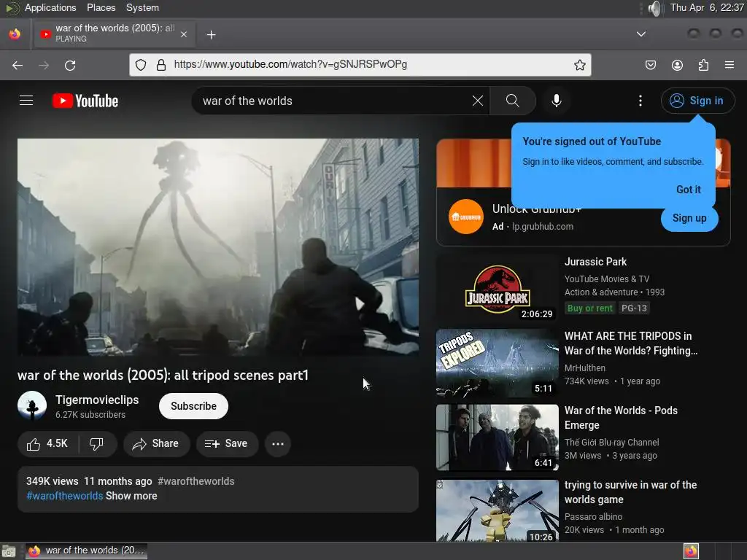Image resolution: width=747 pixels, height=560 pixels.
Task: Open Firefox application hamburger menu
Action: pos(729,65)
